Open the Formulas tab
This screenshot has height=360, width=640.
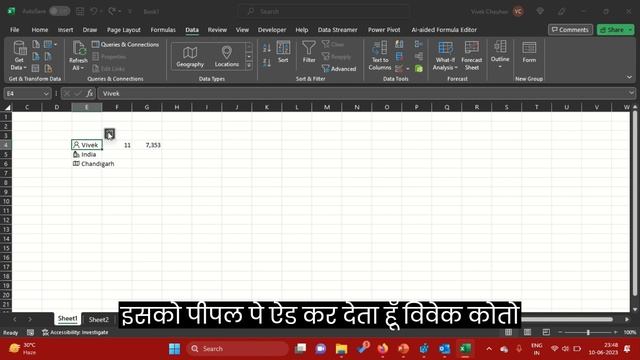click(163, 30)
